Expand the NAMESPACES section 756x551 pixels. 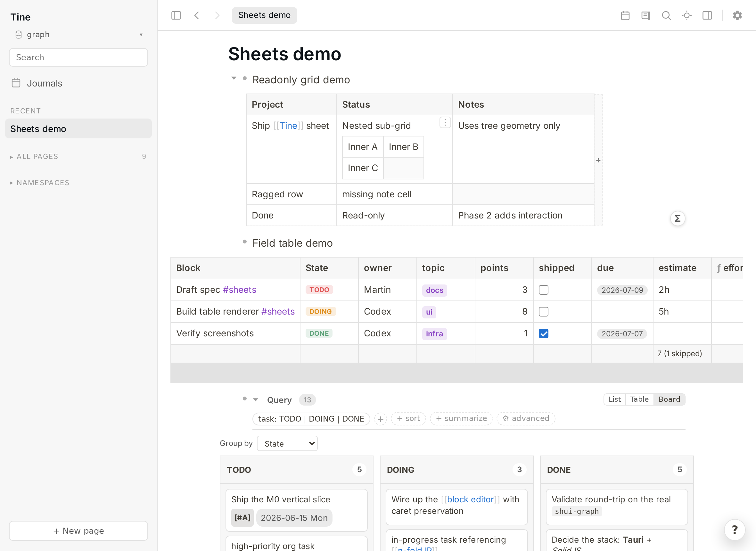tap(40, 183)
